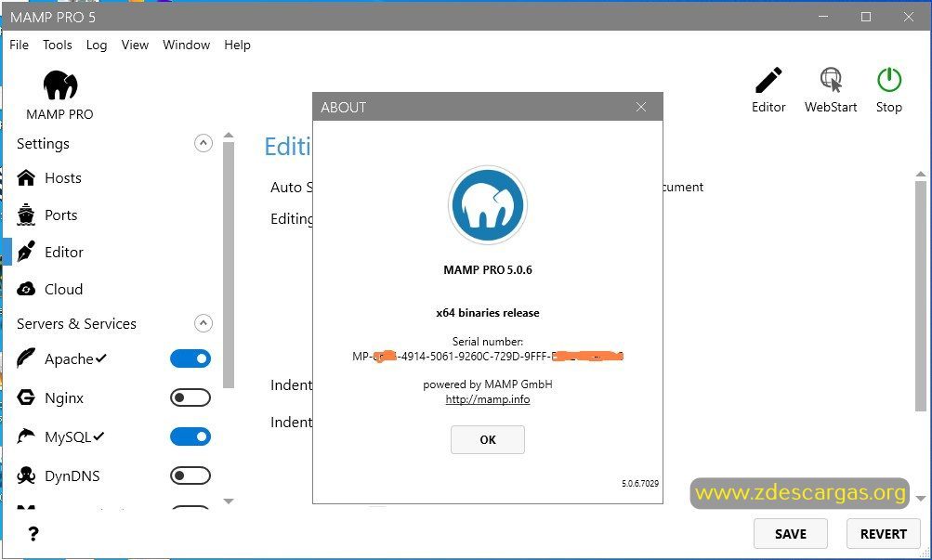Click the DynDNS octopus icon
Viewport: 932px width, 560px height.
coord(26,475)
